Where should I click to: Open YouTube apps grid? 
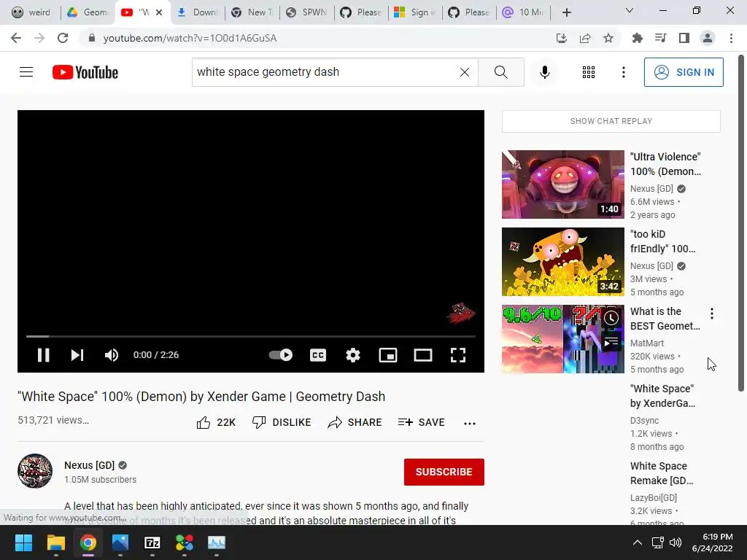coord(589,72)
